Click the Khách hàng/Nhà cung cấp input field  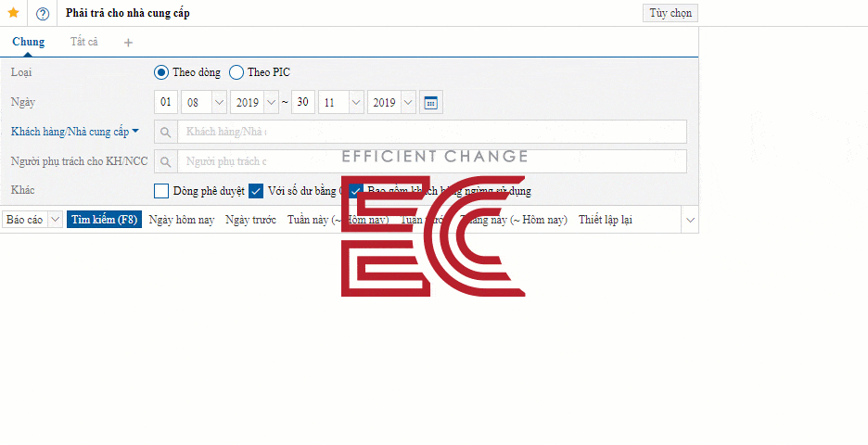tap(432, 132)
